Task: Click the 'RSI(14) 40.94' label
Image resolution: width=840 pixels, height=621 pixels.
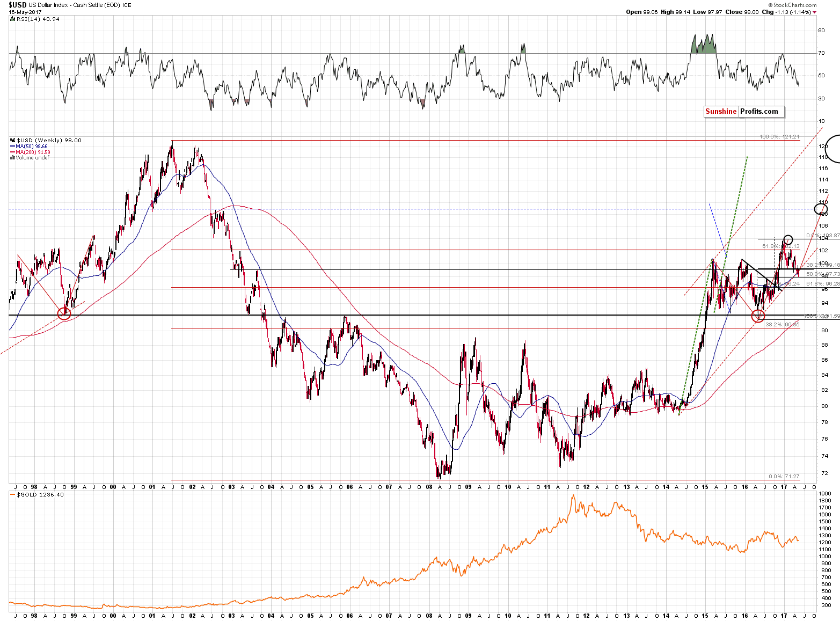Action: [38, 19]
